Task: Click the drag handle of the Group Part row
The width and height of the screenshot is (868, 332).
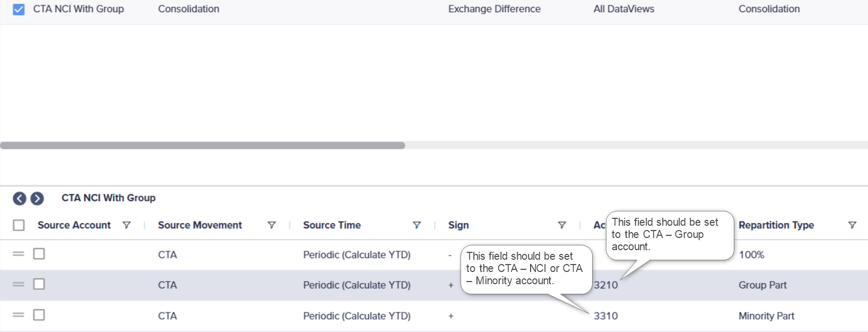Action: coord(19,284)
